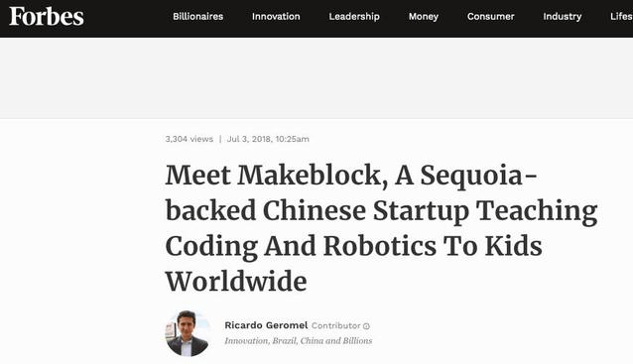
Task: Go to the Leadership section
Action: [x=354, y=17]
